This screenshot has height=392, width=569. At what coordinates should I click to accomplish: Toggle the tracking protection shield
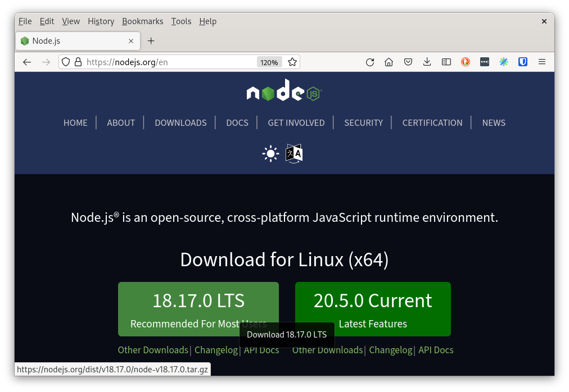pyautogui.click(x=66, y=62)
